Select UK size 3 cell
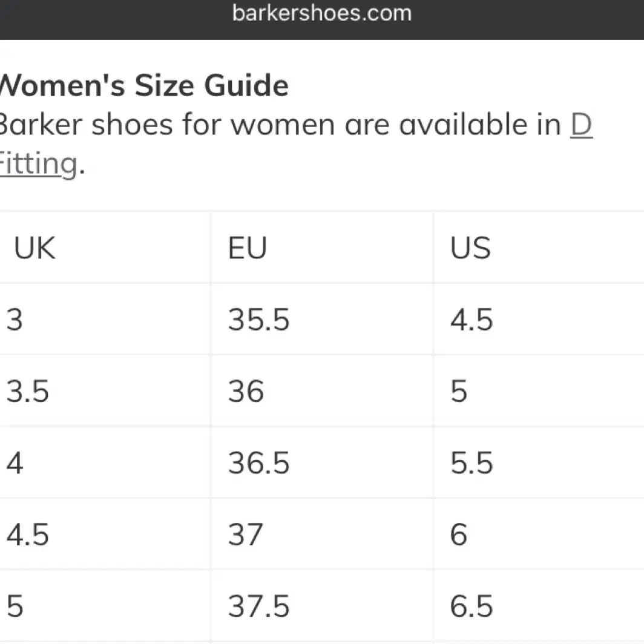Viewport: 644px width, 644px height. point(105,319)
